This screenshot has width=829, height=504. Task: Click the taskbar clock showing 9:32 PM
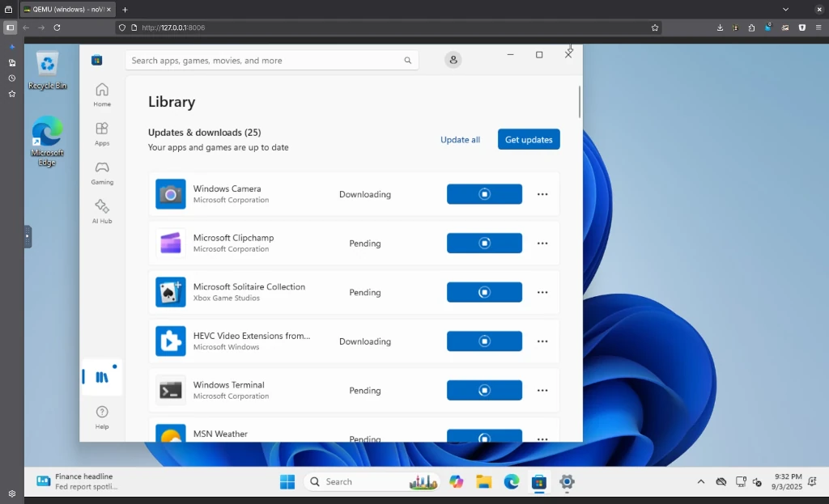pos(787,482)
